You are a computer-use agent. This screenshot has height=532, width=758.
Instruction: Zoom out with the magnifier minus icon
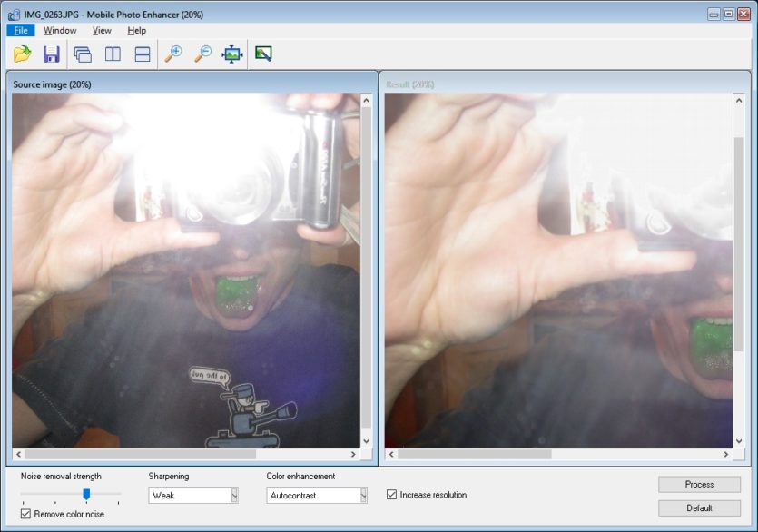203,54
